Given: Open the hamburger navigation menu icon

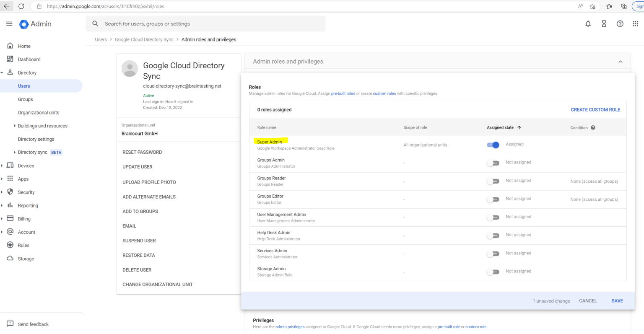Looking at the screenshot, I should pos(9,24).
